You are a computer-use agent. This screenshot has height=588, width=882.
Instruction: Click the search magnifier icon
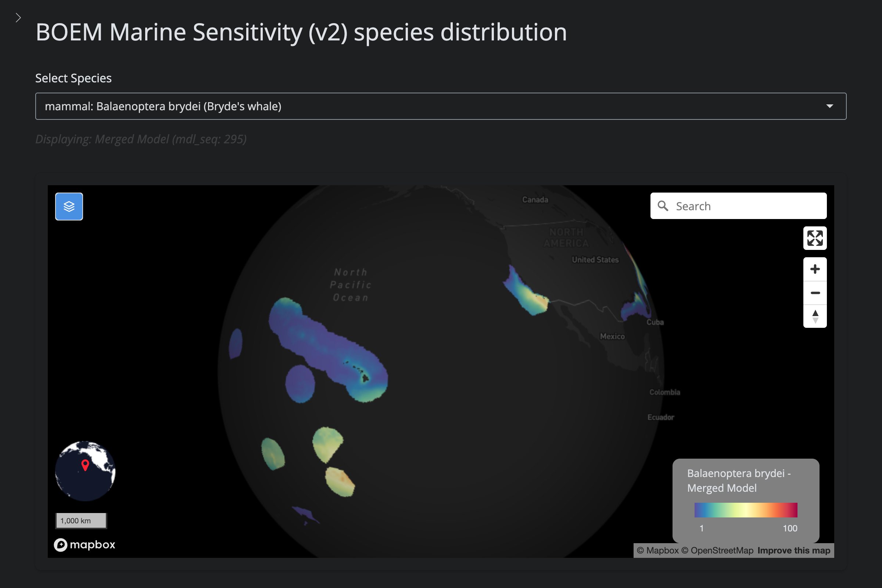pos(663,206)
